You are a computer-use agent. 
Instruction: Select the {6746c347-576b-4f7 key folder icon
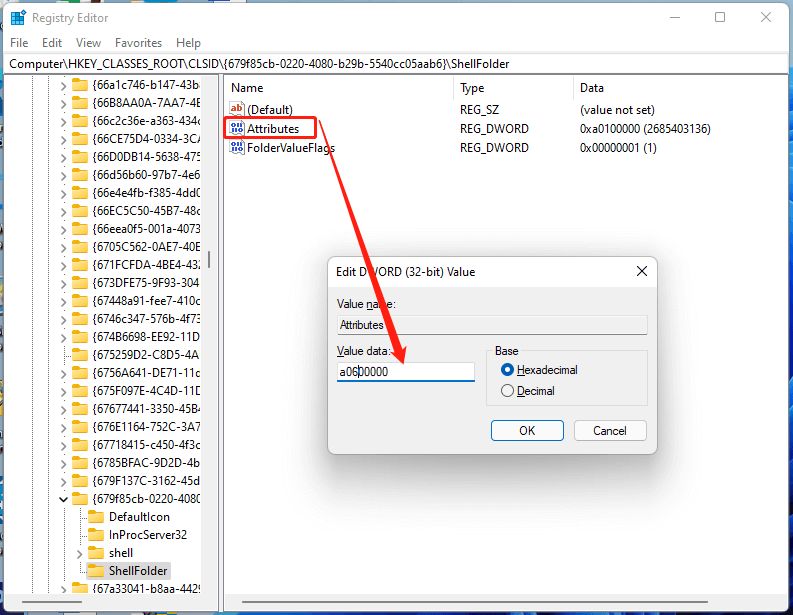[79, 319]
